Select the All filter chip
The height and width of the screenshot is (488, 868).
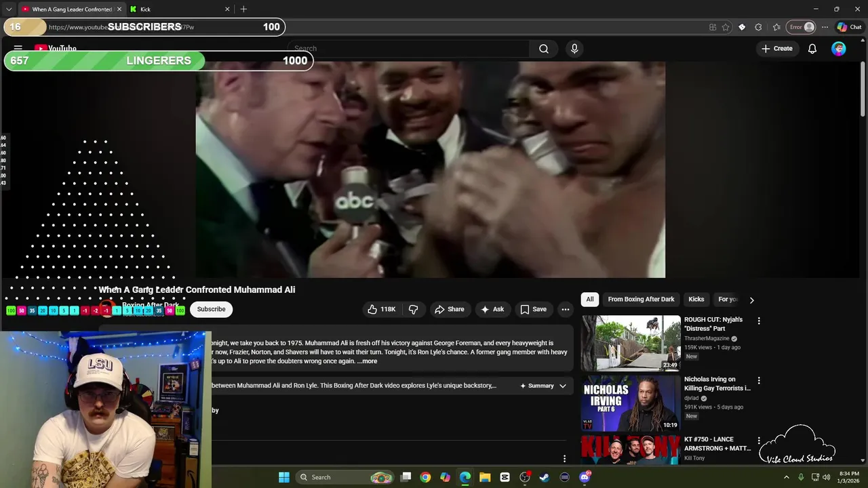point(590,299)
